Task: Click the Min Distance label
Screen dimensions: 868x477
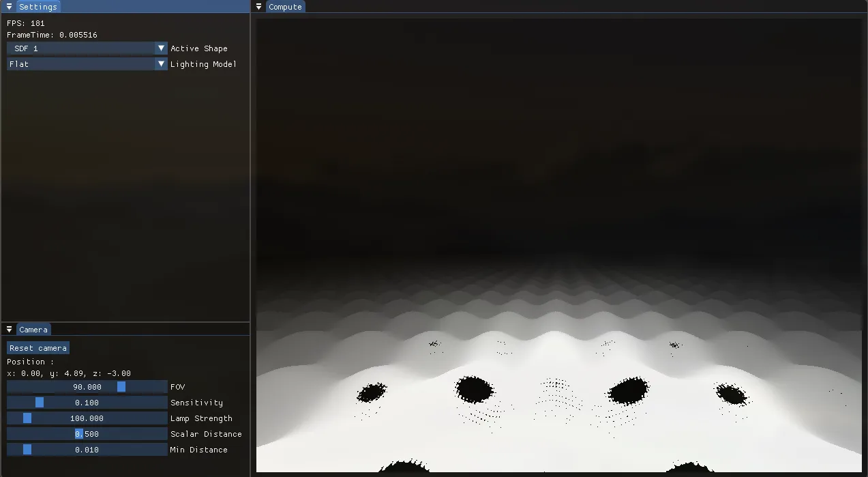Action: click(199, 450)
